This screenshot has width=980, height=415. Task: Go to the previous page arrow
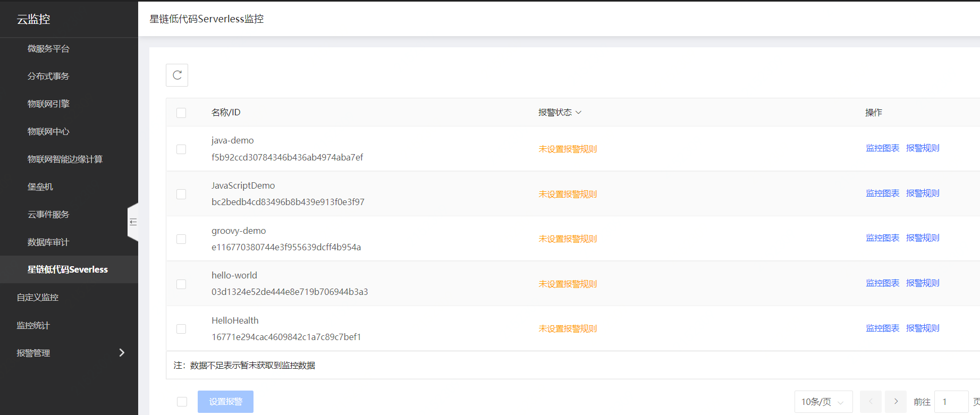tap(871, 402)
